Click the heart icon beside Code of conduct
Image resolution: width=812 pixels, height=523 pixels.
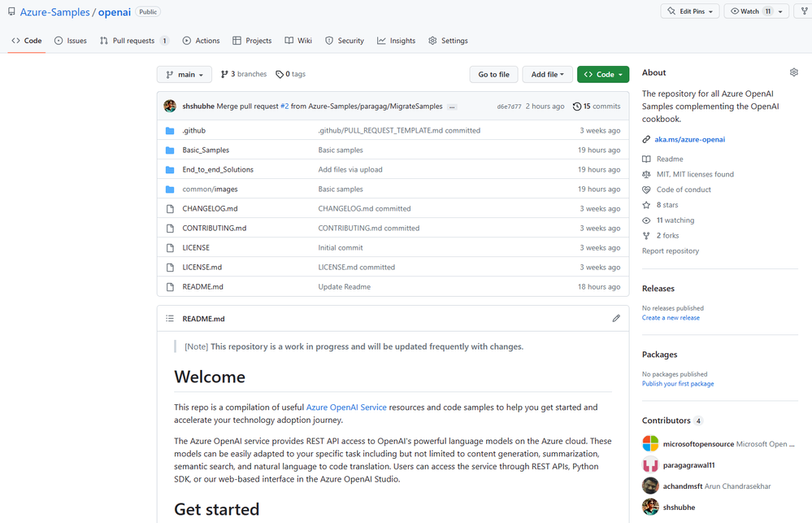click(x=646, y=190)
